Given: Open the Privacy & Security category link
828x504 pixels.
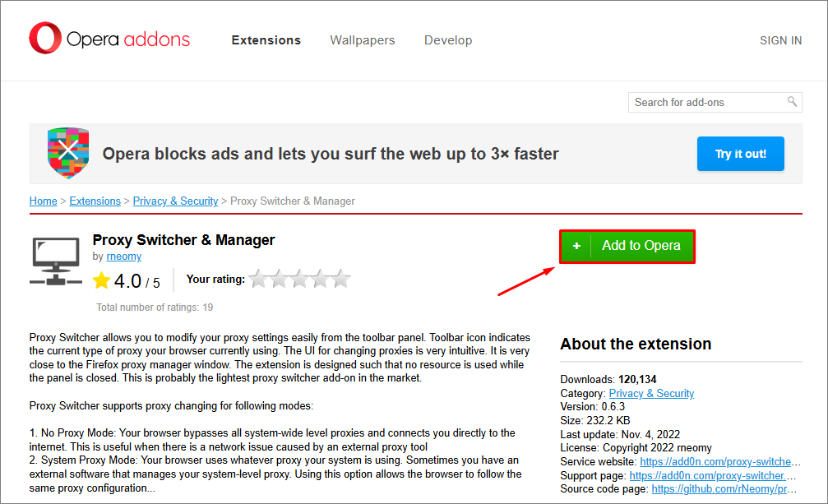Looking at the screenshot, I should 651,393.
